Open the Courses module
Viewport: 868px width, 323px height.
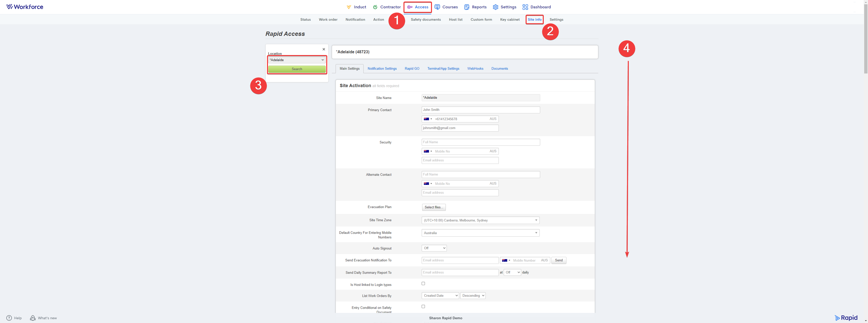click(x=446, y=7)
